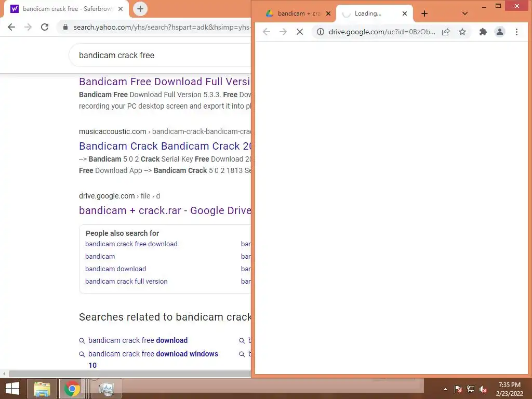Click the drive.google.com/uc address bar
The width and height of the screenshot is (532, 399).
point(382,32)
